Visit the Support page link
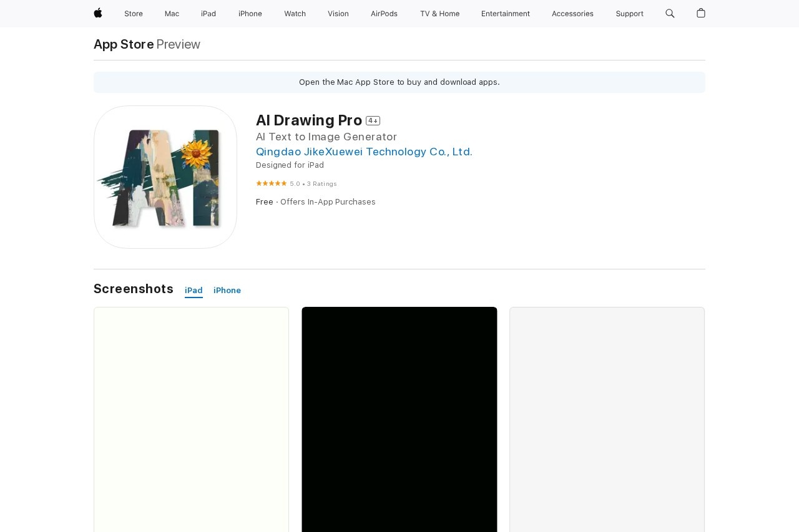This screenshot has width=799, height=532. pos(629,14)
